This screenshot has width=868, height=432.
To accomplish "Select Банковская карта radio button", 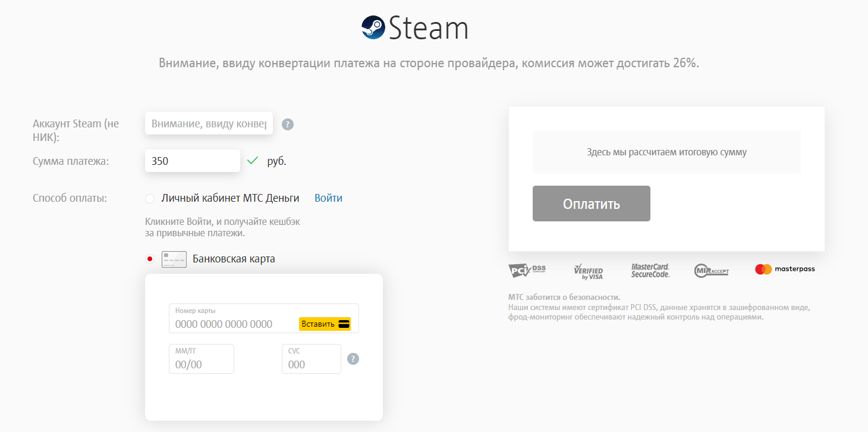I will point(150,259).
